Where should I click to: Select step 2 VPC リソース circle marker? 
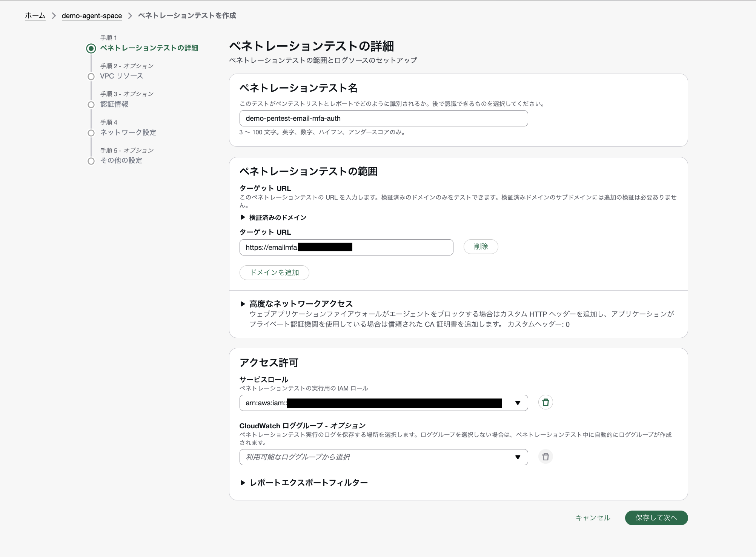[91, 77]
